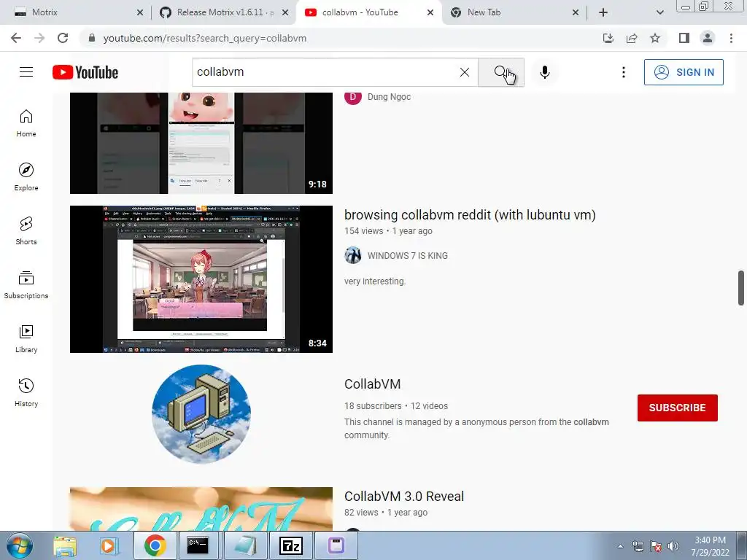Viewport: 747px width, 560px height.
Task: Open History in the sidebar
Action: coord(26,393)
